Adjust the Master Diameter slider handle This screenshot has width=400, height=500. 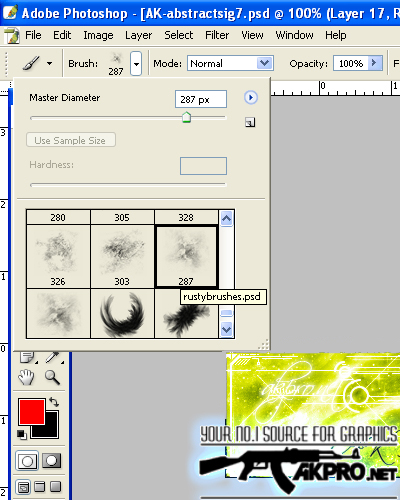click(186, 117)
